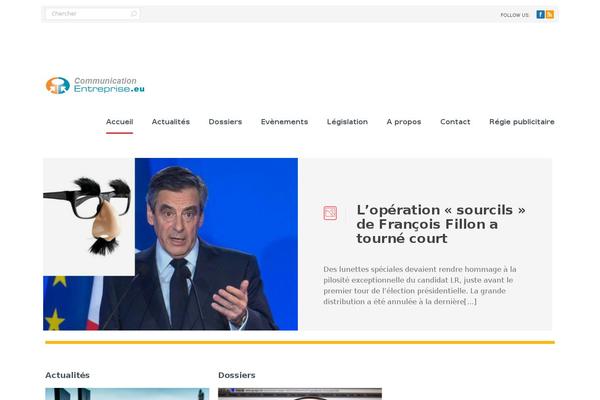Click the Communication Entreprise logo
Screen dimensions: 600x400
(x=95, y=85)
